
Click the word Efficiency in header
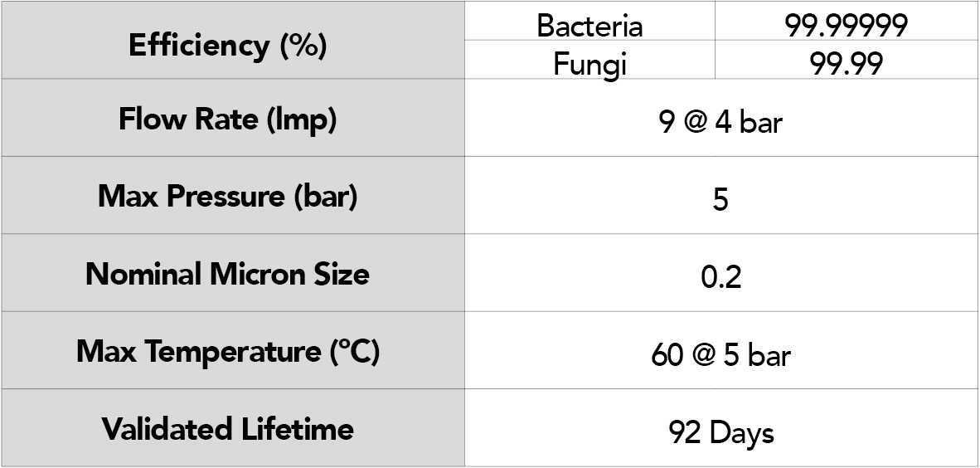tap(199, 46)
